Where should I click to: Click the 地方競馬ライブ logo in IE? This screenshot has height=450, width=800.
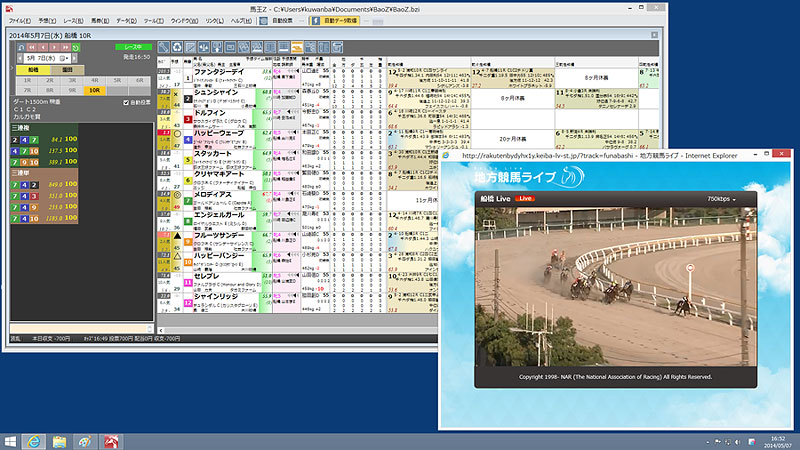tap(529, 176)
